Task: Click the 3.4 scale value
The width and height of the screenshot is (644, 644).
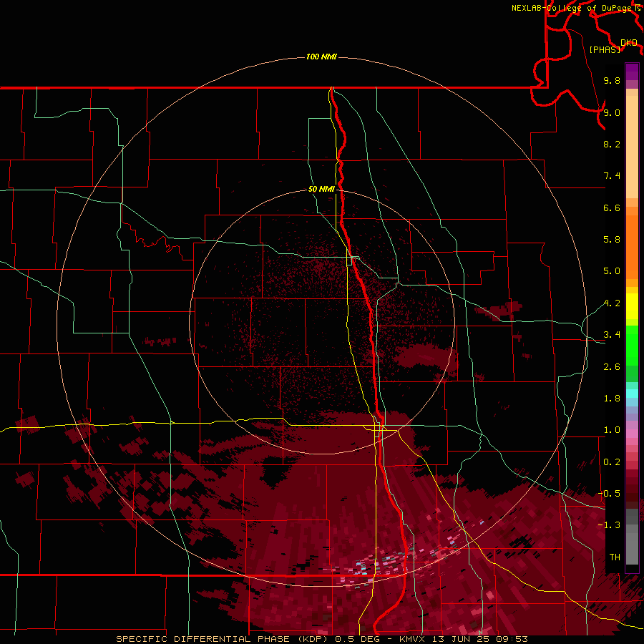Action: [612, 335]
